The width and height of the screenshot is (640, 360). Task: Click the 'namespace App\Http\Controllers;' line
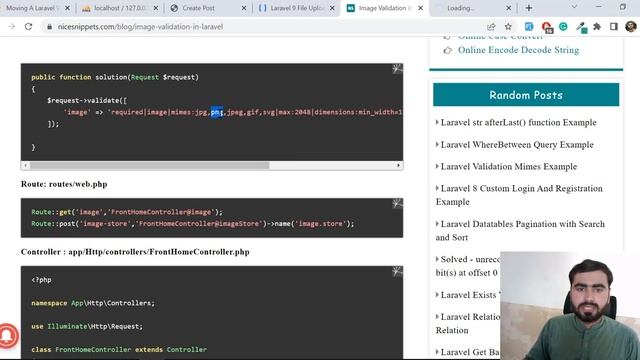[x=93, y=303]
